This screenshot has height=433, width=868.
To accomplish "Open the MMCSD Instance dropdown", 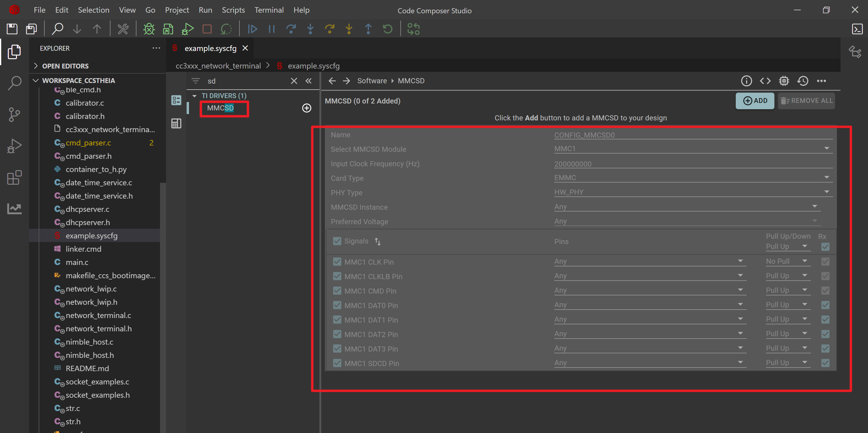I will [687, 206].
